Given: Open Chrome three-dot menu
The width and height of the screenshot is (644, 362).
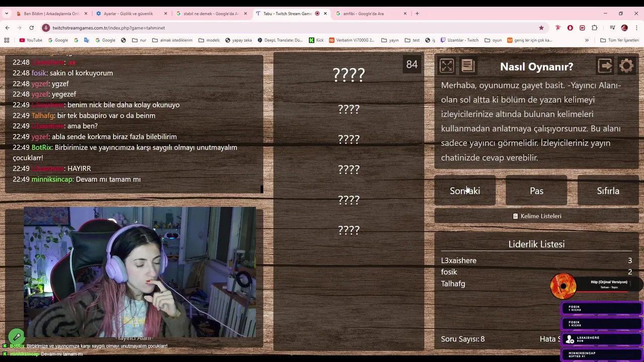Looking at the screenshot, I should pos(636,28).
